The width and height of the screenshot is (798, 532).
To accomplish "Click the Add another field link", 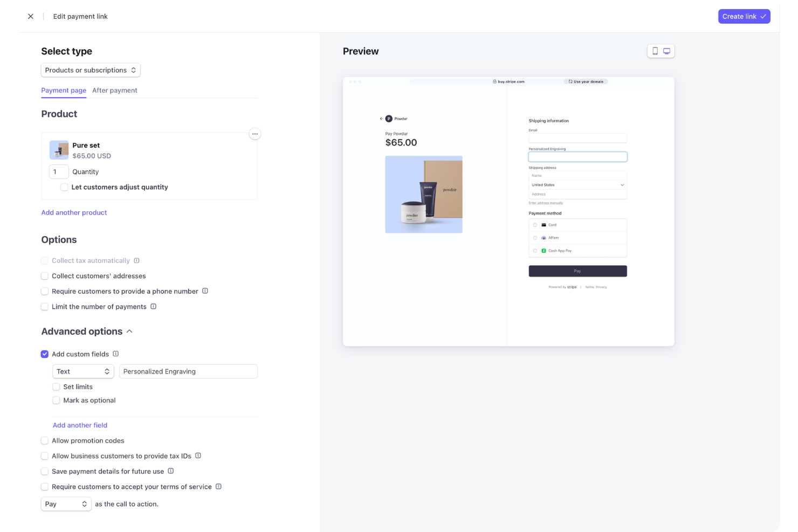I will pyautogui.click(x=80, y=425).
